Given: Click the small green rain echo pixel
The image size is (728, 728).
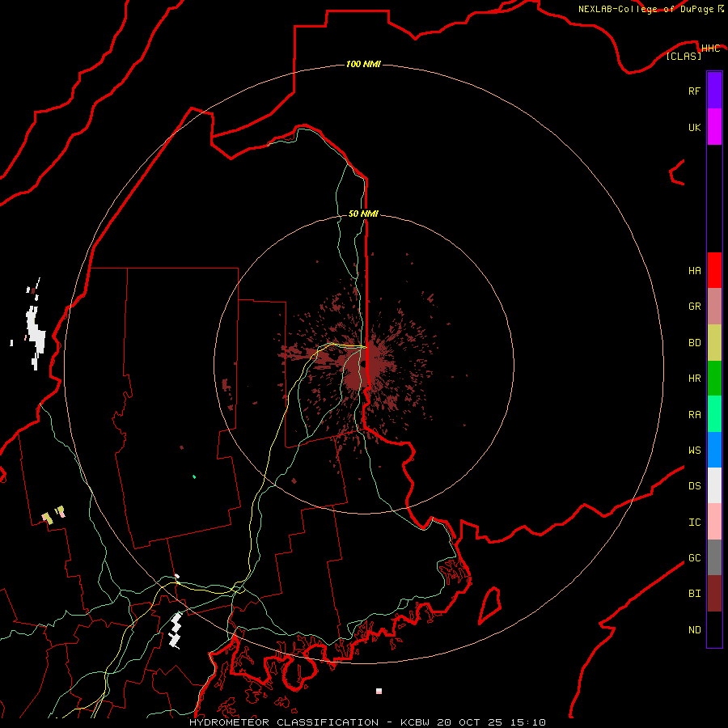Looking at the screenshot, I should click(x=194, y=476).
